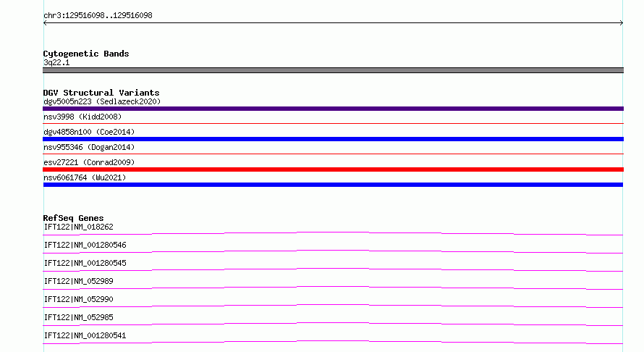
Task: Open IFT122|NM_001280545 transcript label
Action: point(85,263)
